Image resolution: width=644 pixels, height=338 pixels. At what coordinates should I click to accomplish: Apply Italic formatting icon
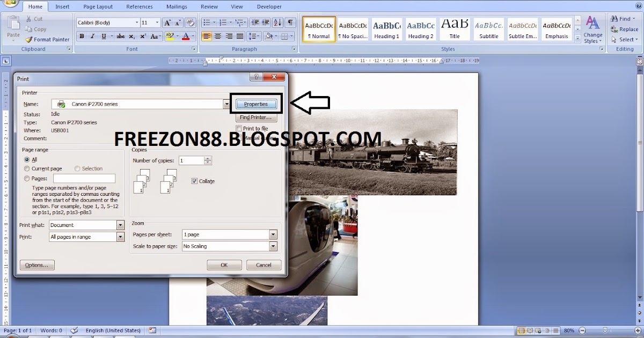pos(92,36)
